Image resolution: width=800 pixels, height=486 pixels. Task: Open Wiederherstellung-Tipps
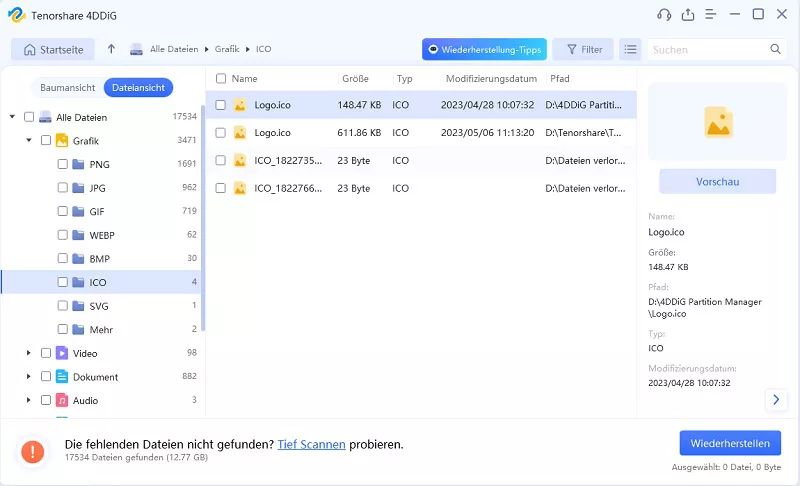coord(484,49)
